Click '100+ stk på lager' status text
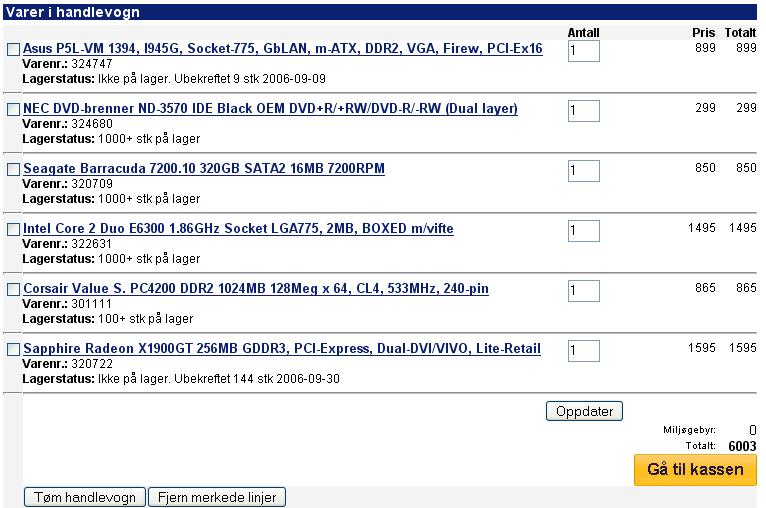The image size is (766, 508). (x=146, y=319)
